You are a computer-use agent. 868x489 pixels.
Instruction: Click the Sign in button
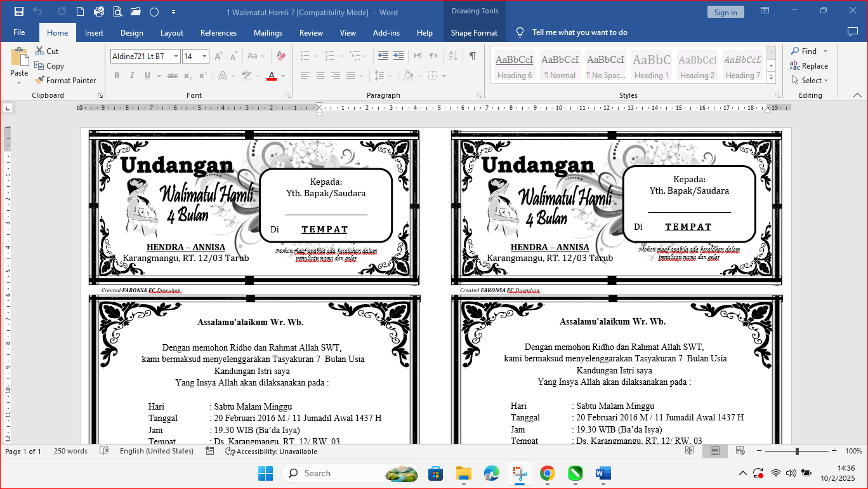click(725, 12)
